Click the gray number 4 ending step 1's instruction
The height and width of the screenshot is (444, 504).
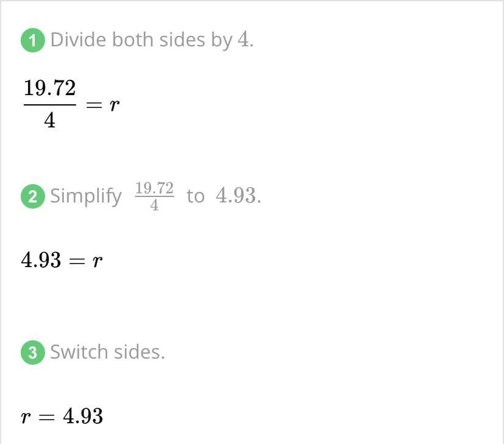(x=243, y=40)
